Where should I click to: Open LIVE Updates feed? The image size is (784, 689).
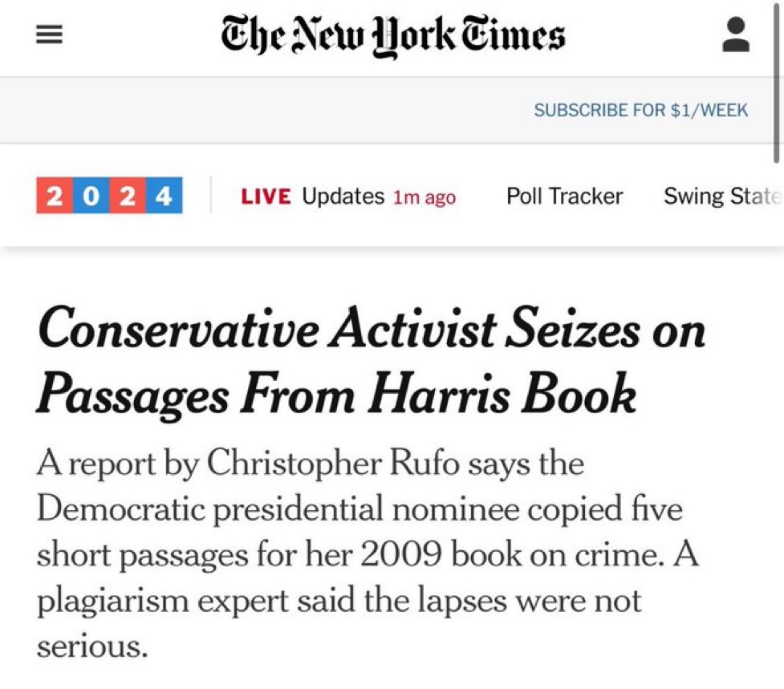tap(348, 197)
